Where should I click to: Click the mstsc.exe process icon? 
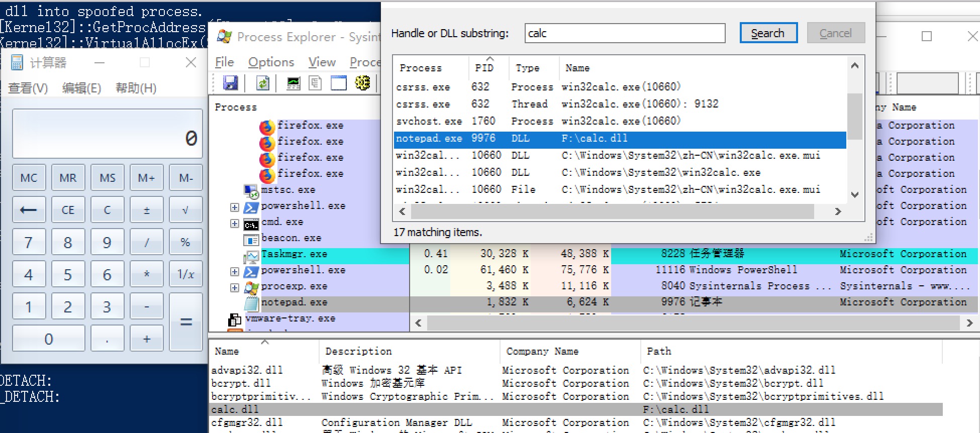coord(251,190)
